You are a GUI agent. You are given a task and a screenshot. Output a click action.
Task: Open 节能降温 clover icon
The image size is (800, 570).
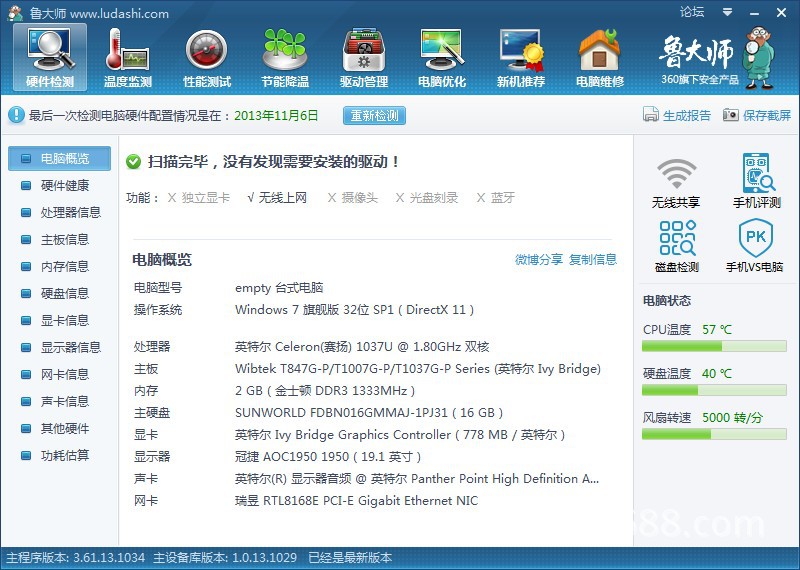click(x=285, y=57)
